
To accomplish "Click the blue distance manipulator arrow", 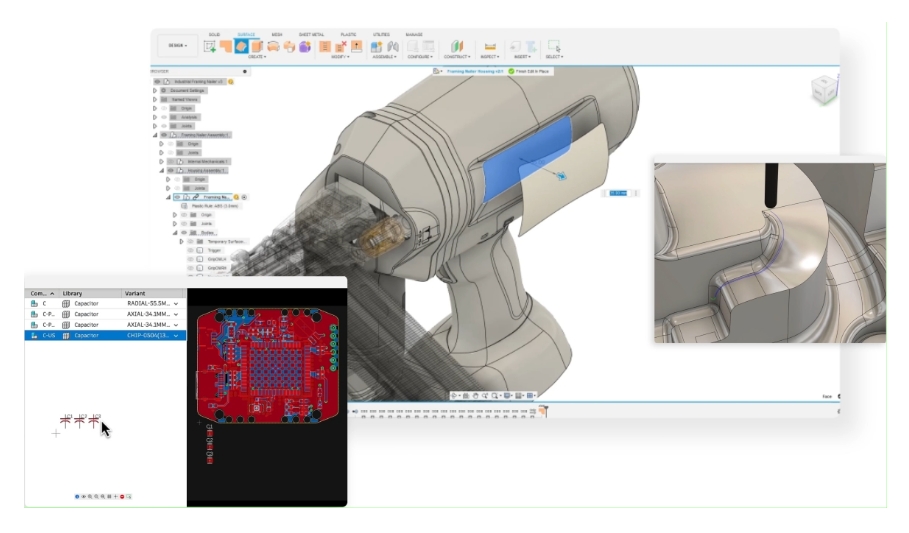I will 562,176.
